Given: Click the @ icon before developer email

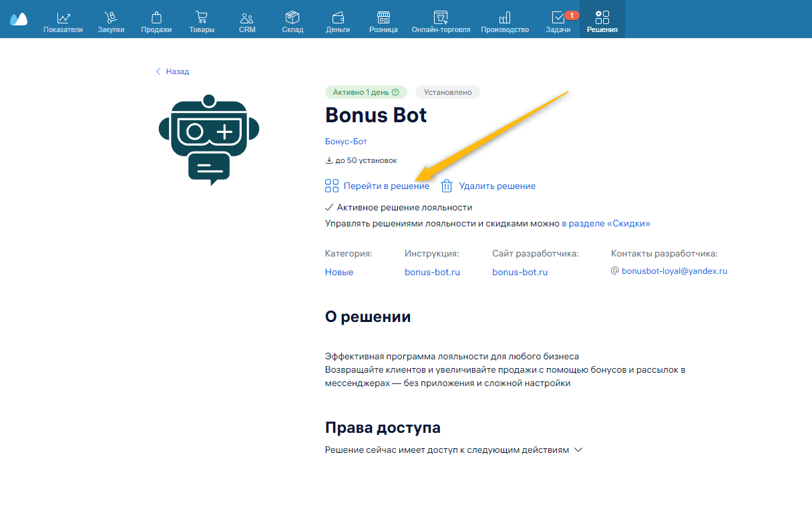Looking at the screenshot, I should tap(615, 271).
